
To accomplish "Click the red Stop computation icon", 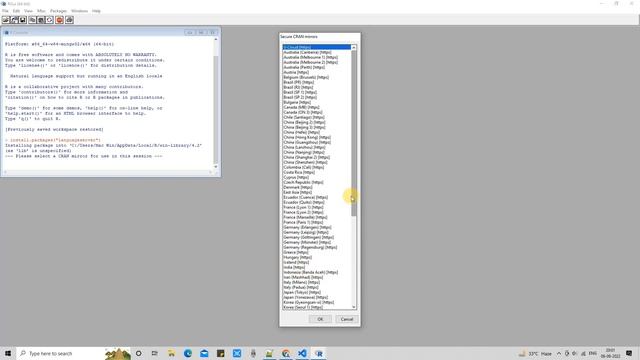I will (x=60, y=20).
